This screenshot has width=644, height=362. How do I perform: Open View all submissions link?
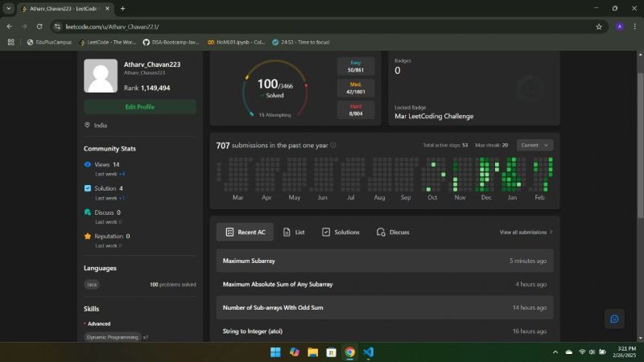click(x=526, y=232)
